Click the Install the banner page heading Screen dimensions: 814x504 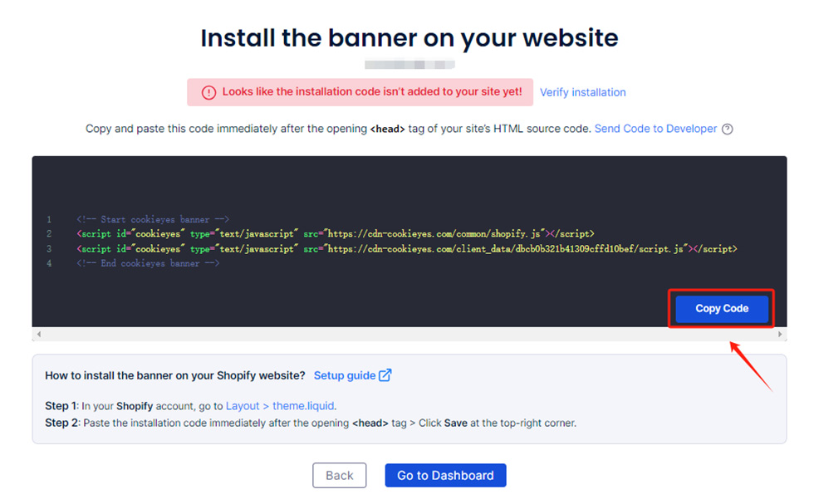[x=409, y=38]
